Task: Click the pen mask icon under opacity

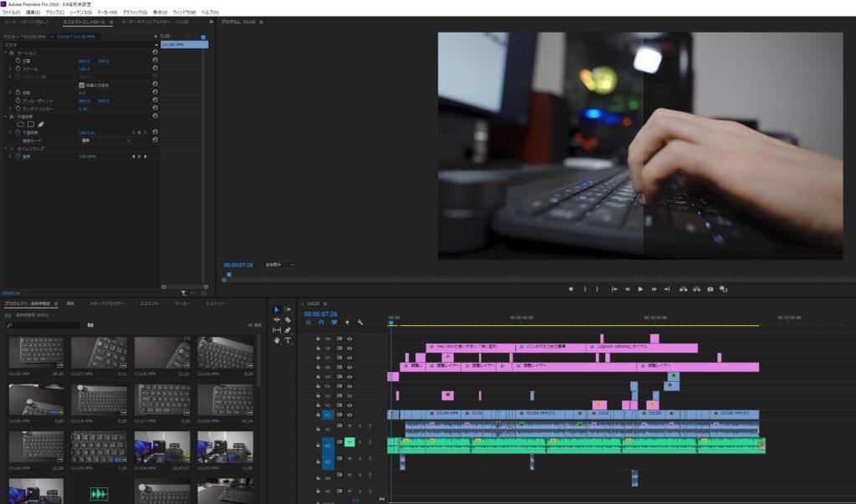Action: click(41, 125)
